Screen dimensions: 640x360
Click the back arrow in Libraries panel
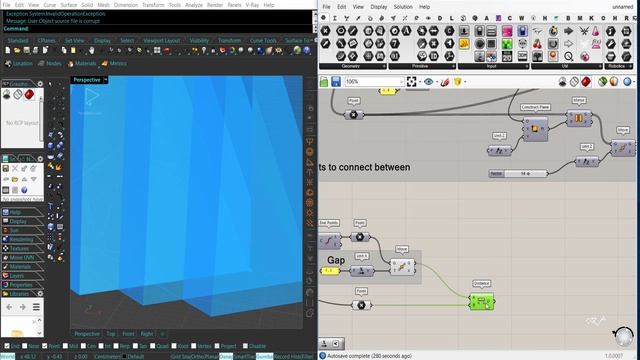point(9,307)
